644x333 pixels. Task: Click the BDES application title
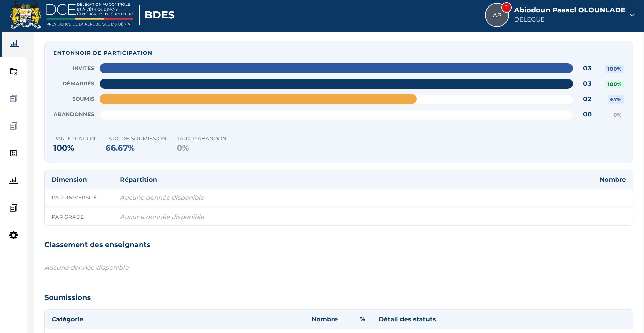click(160, 15)
